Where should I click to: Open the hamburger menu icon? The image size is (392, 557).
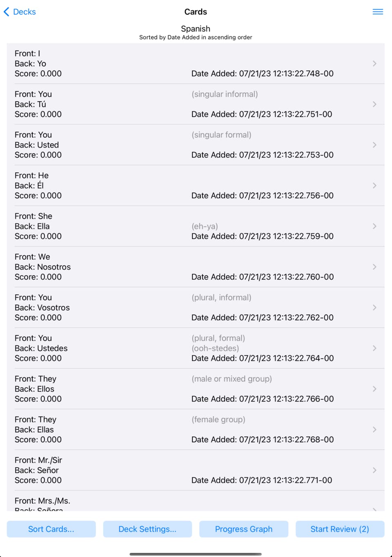(x=378, y=12)
